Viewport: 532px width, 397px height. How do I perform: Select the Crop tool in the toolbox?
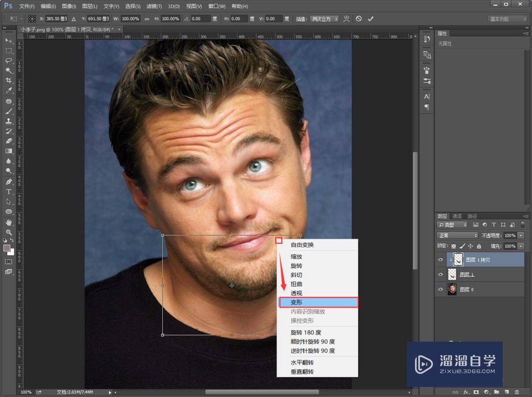(x=9, y=80)
